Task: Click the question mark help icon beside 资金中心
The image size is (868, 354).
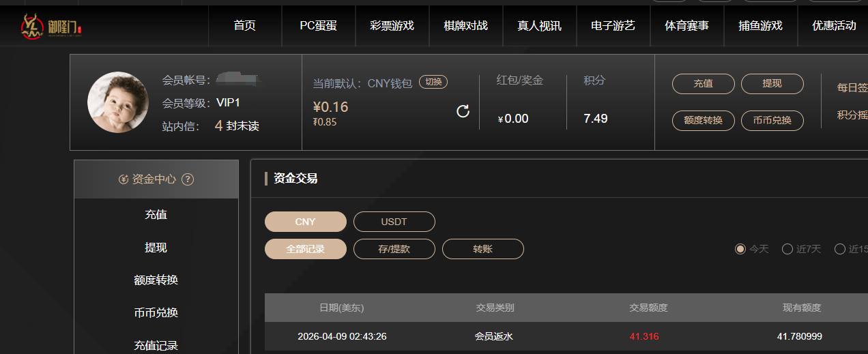Action: click(x=188, y=179)
